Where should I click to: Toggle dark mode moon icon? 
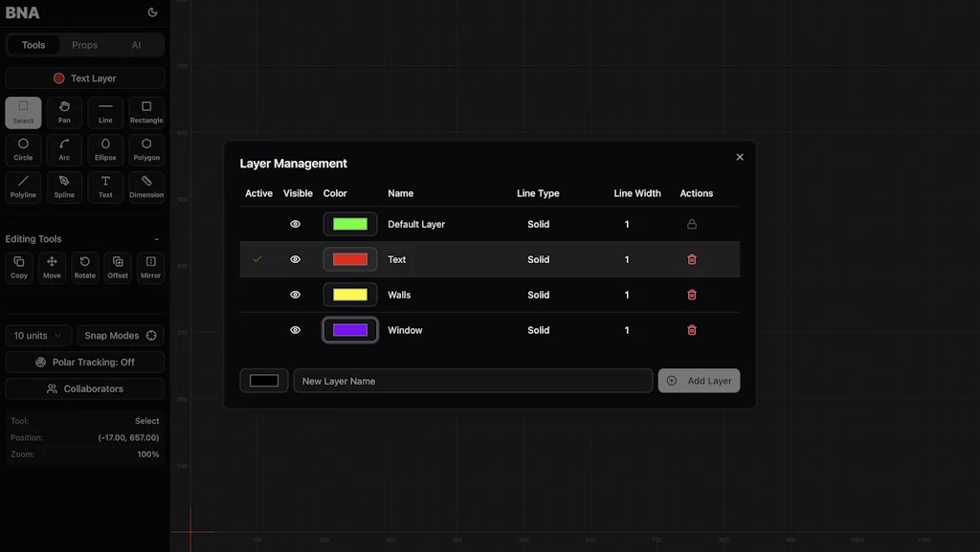pos(152,12)
